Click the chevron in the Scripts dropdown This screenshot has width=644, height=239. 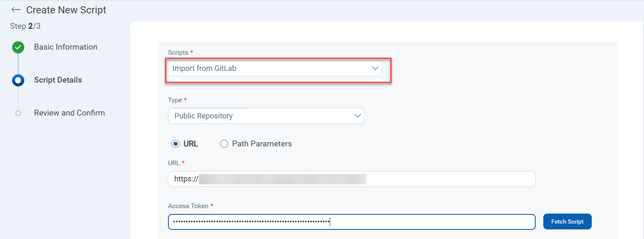375,68
